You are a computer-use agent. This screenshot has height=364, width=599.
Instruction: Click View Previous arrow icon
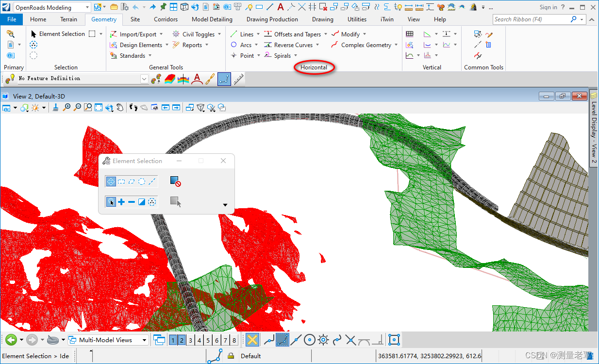[166, 107]
